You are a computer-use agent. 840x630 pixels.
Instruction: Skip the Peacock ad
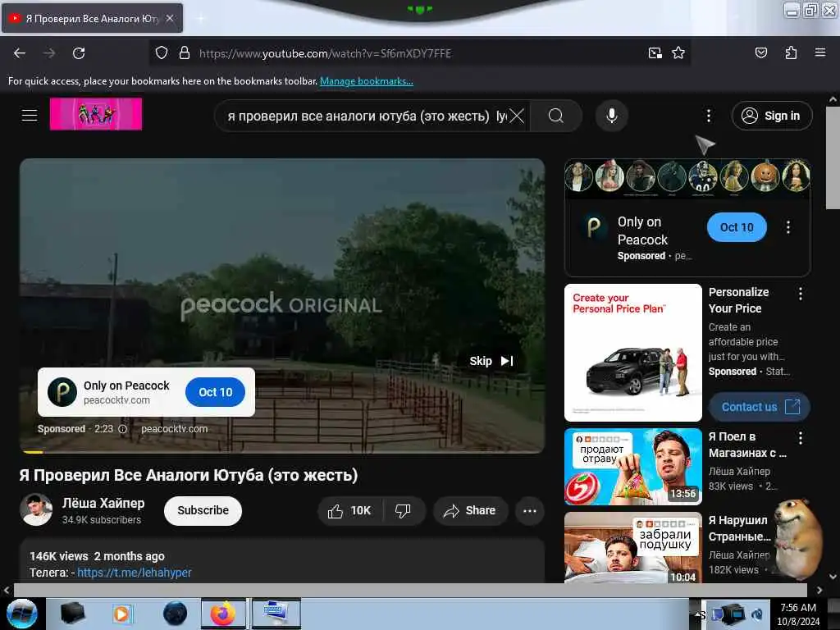[491, 361]
